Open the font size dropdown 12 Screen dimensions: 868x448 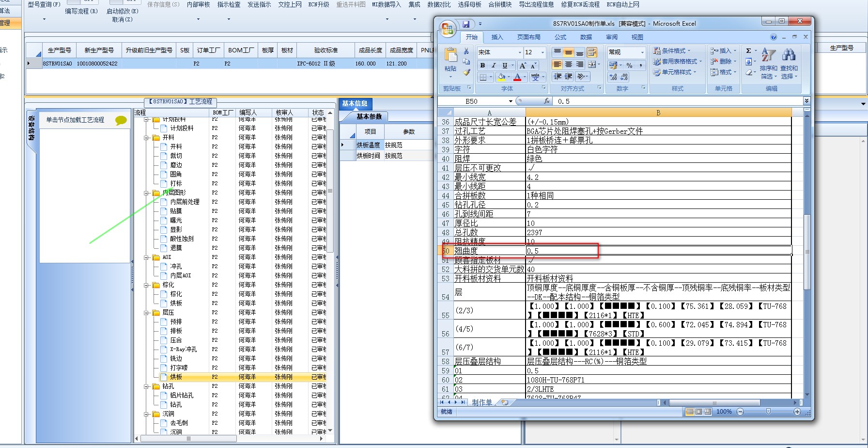[542, 52]
